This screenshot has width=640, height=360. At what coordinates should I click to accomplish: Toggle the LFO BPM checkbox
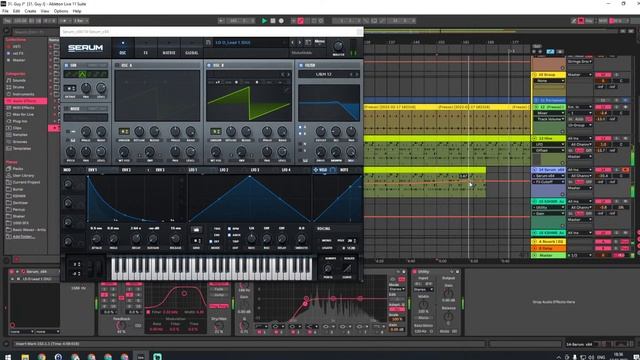point(229,229)
